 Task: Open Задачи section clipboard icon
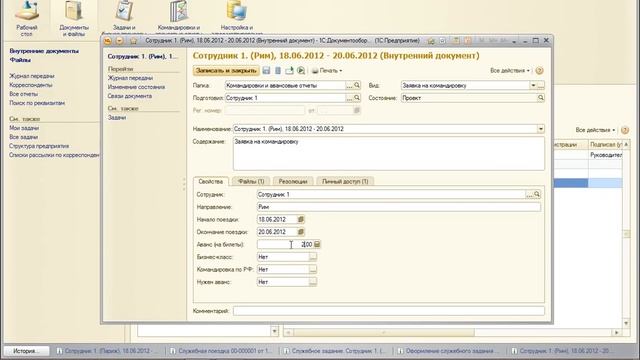tap(124, 10)
